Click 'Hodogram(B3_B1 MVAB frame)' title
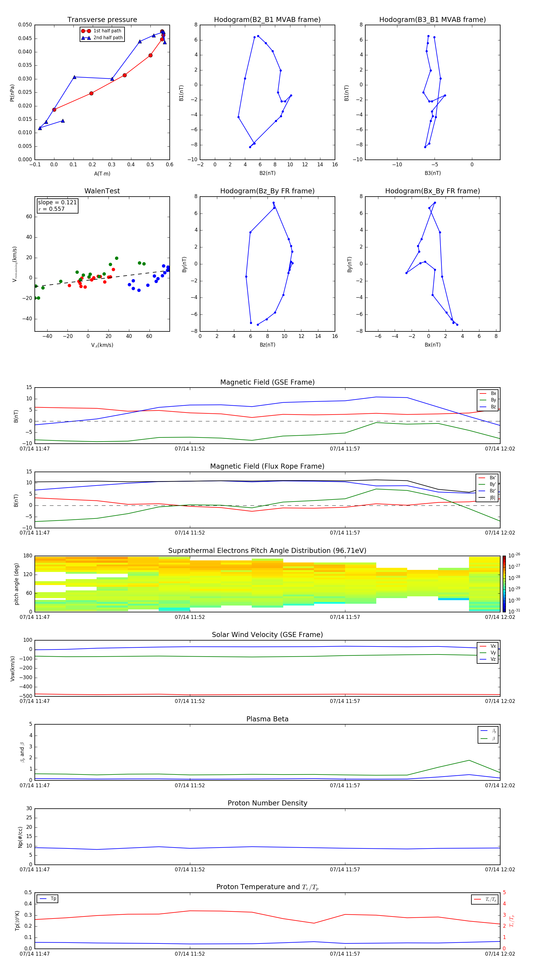The image size is (535, 980). coord(432,20)
